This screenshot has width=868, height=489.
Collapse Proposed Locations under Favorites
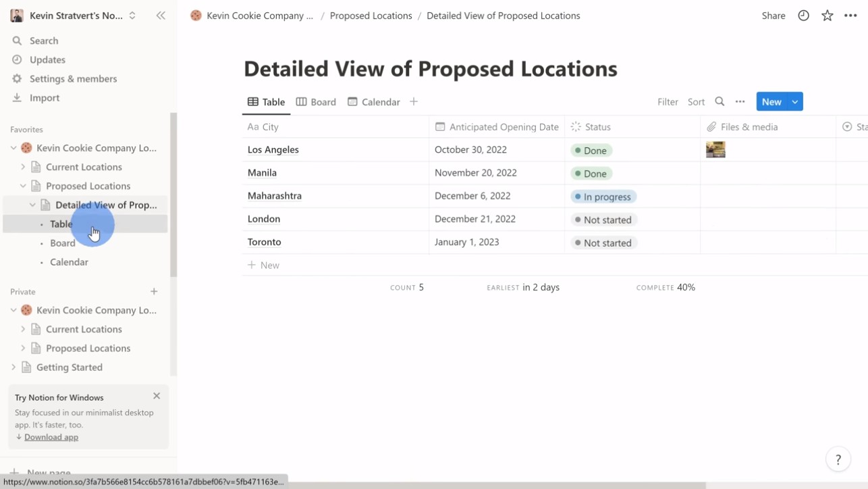[x=23, y=186]
